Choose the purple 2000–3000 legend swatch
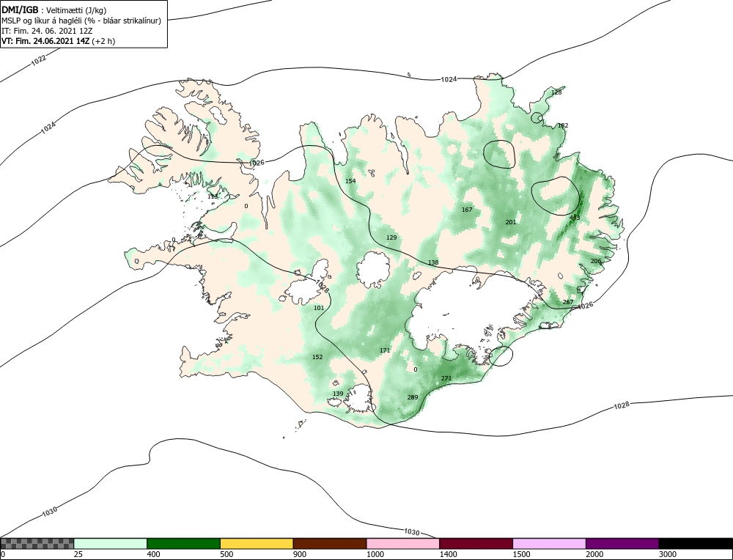Image resolution: width=733 pixels, height=560 pixels. (622, 544)
